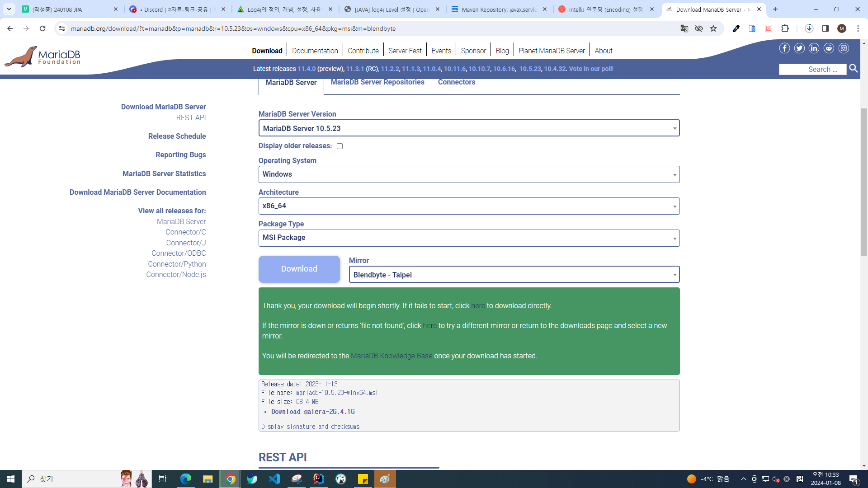Click the site Search input field
Screen dimensions: 868x488
coord(812,69)
